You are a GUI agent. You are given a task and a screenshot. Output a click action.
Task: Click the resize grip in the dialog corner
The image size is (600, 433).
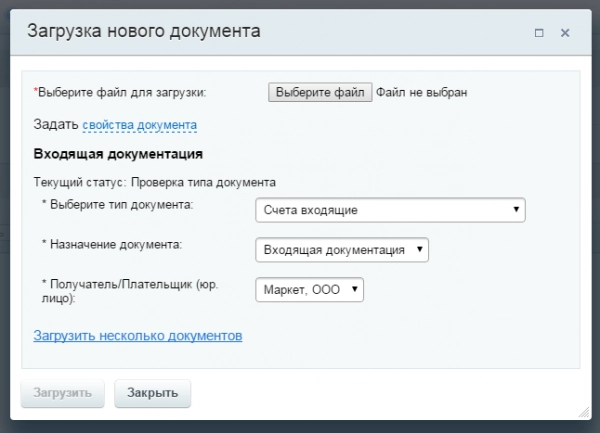(x=583, y=412)
